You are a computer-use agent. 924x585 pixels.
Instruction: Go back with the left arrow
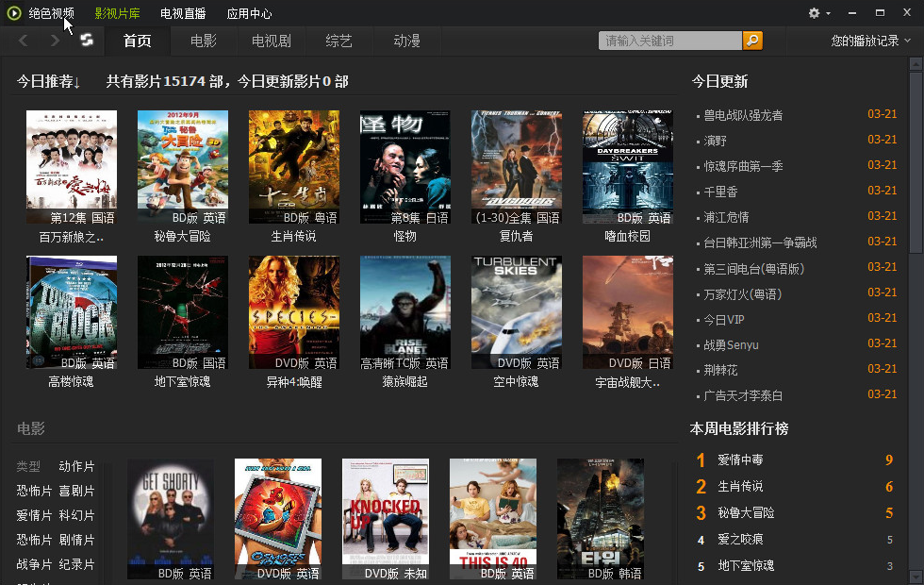pyautogui.click(x=25, y=41)
